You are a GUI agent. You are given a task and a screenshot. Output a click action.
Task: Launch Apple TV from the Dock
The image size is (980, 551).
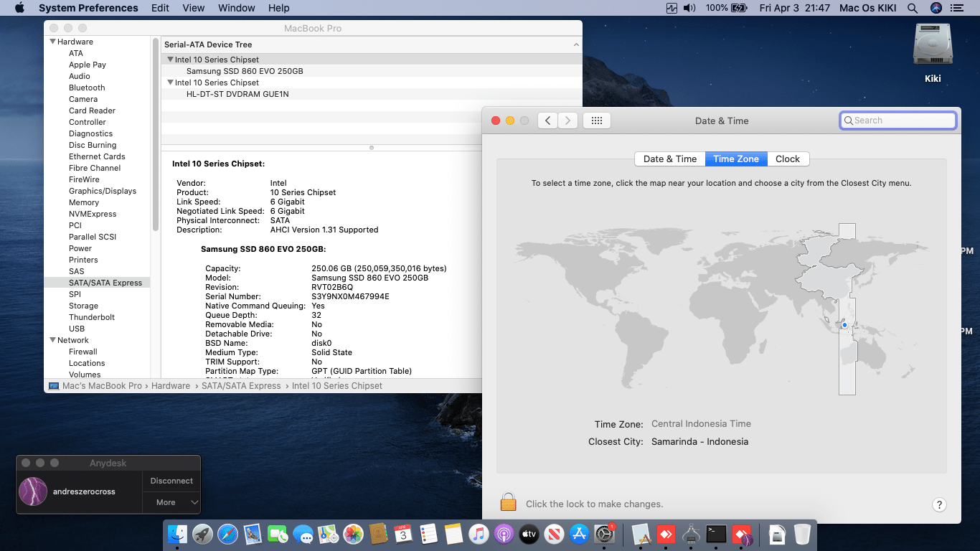point(529,534)
